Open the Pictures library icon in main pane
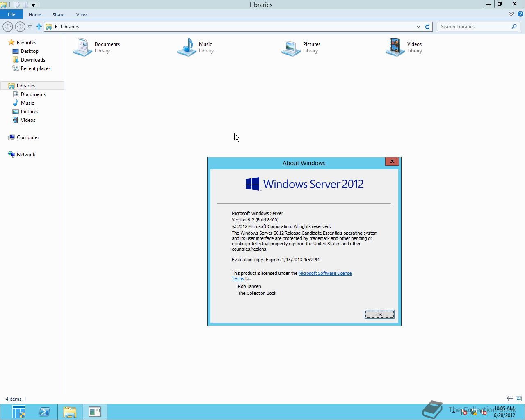Viewport: 525px width, 420px height. click(x=291, y=48)
